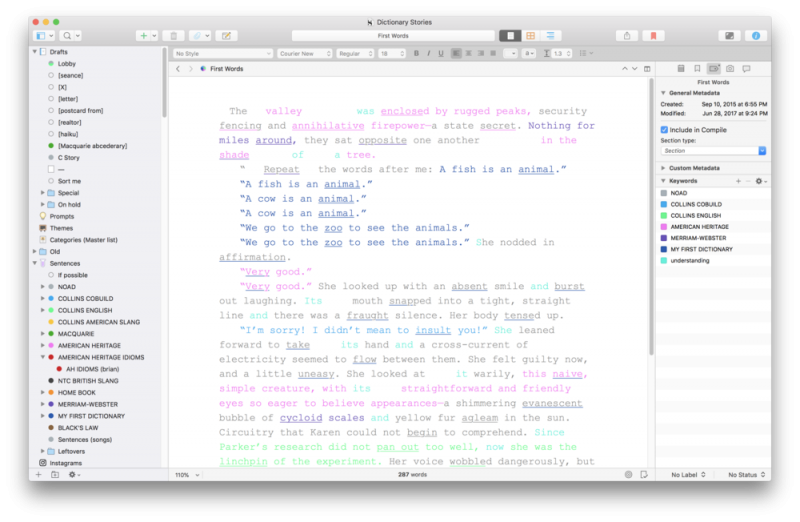Click the NOAD keyword color swatch
Image resolution: width=800 pixels, height=522 pixels.
click(x=664, y=193)
